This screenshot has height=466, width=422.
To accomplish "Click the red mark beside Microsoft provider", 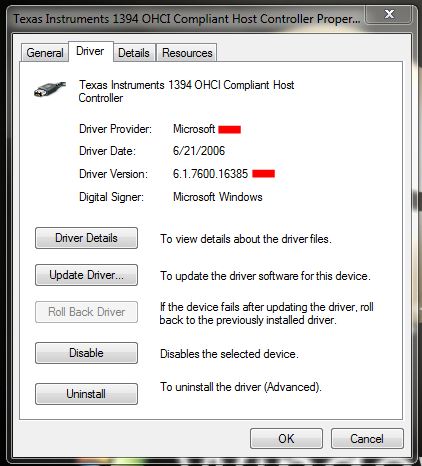I will click(230, 129).
